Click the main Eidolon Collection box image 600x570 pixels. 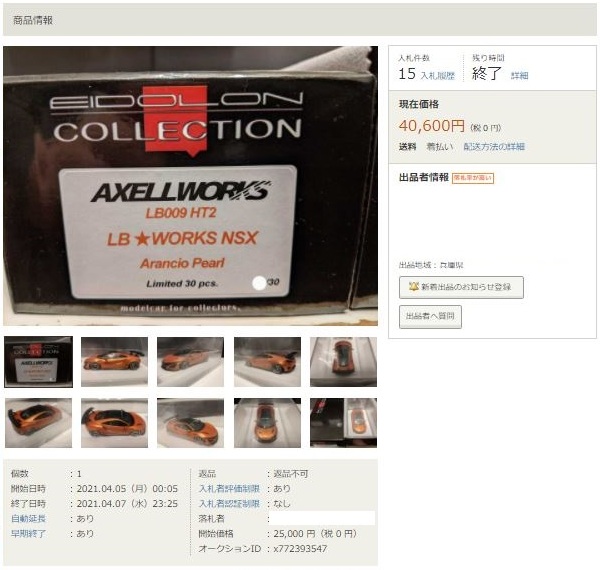click(191, 186)
